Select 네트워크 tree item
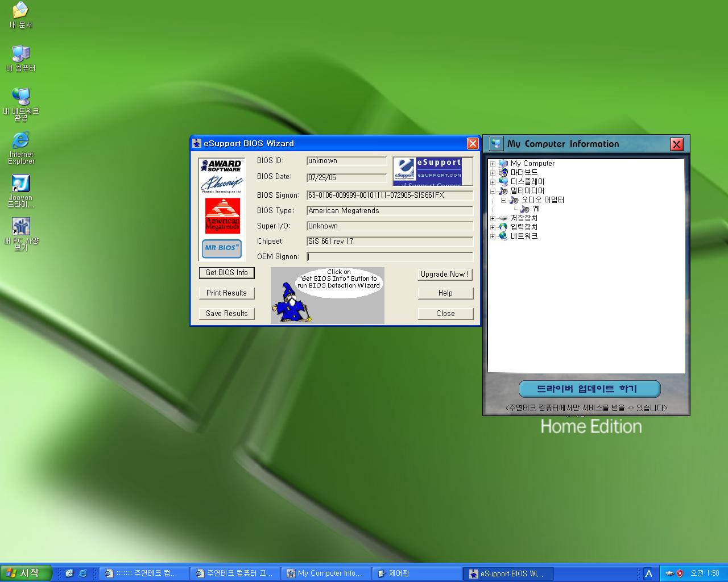Image resolution: width=728 pixels, height=582 pixels. [x=524, y=236]
